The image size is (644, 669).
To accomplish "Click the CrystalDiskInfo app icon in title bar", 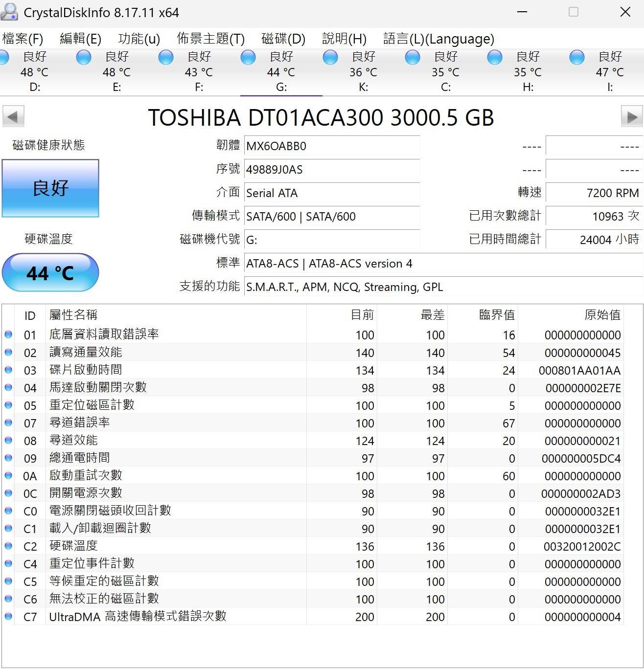I will click(10, 12).
